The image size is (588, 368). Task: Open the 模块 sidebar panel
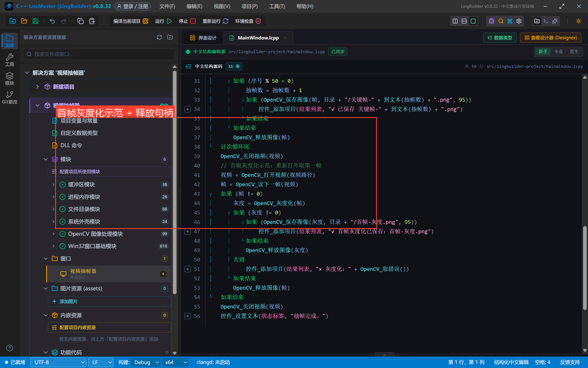click(x=9, y=79)
